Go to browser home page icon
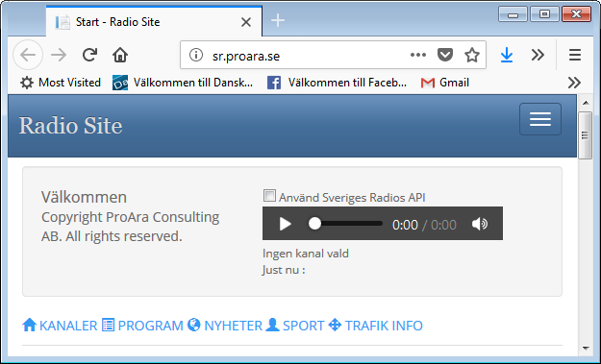Screen dimensions: 601x364 point(120,55)
